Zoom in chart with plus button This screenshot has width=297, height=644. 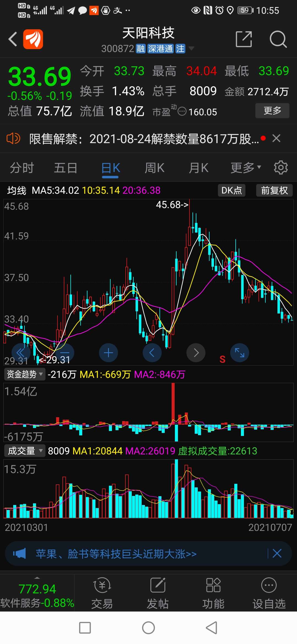click(x=108, y=353)
